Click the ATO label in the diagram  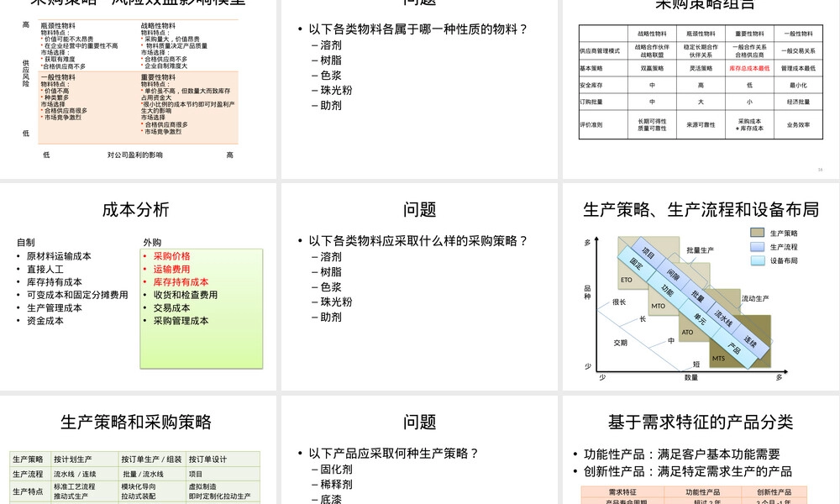[687, 332]
